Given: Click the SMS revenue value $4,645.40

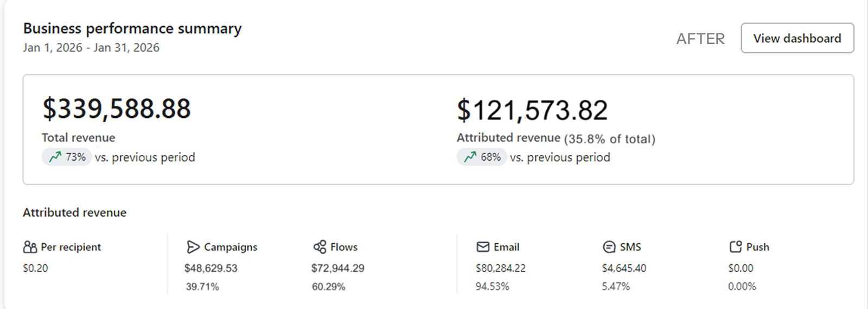Looking at the screenshot, I should pyautogui.click(x=624, y=268).
